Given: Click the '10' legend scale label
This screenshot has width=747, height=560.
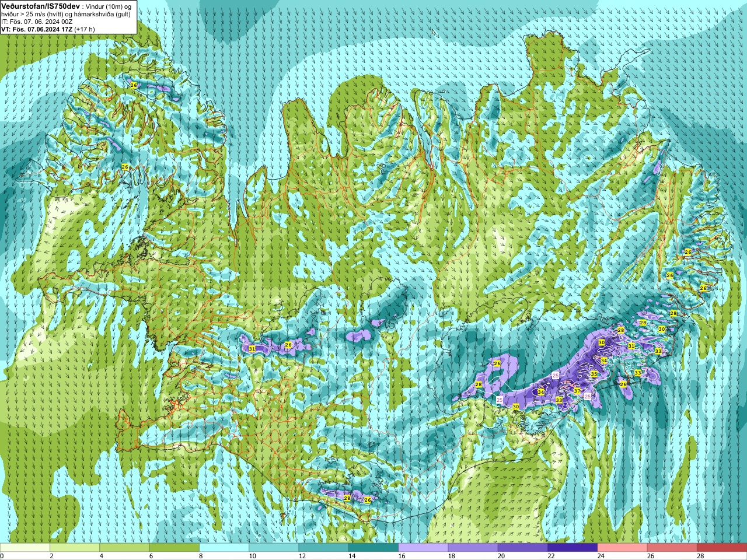Looking at the screenshot, I should coord(252,556).
